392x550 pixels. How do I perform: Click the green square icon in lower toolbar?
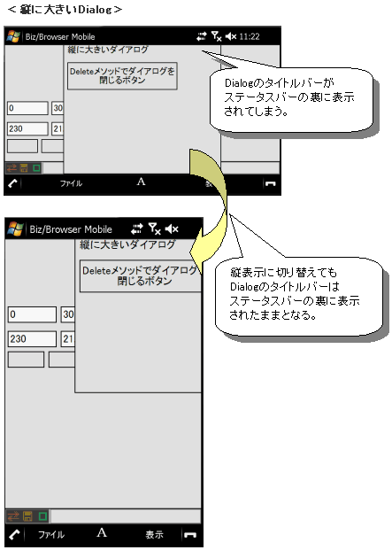tap(42, 516)
